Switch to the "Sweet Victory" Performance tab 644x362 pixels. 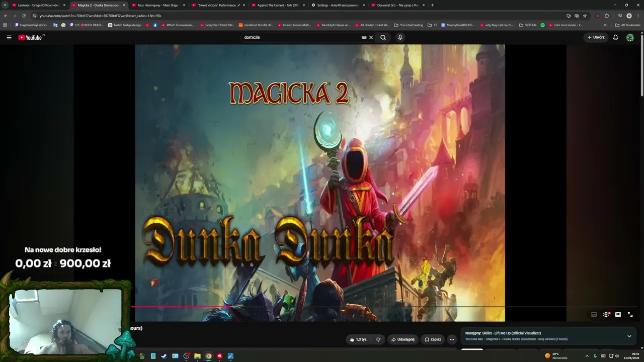[x=218, y=5]
